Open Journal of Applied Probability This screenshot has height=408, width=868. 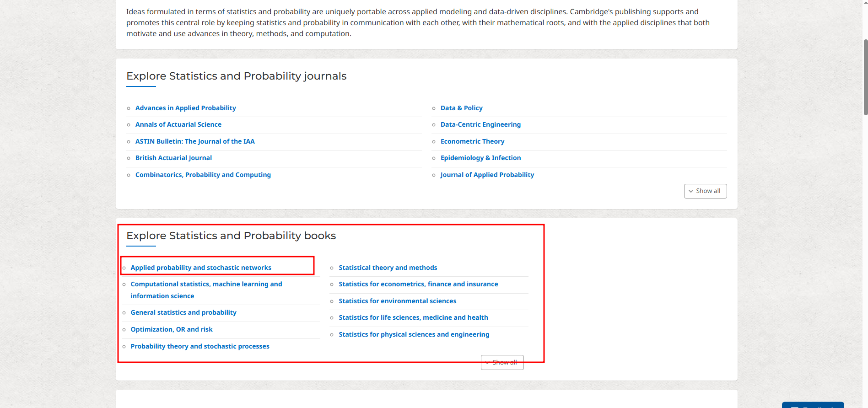[487, 175]
